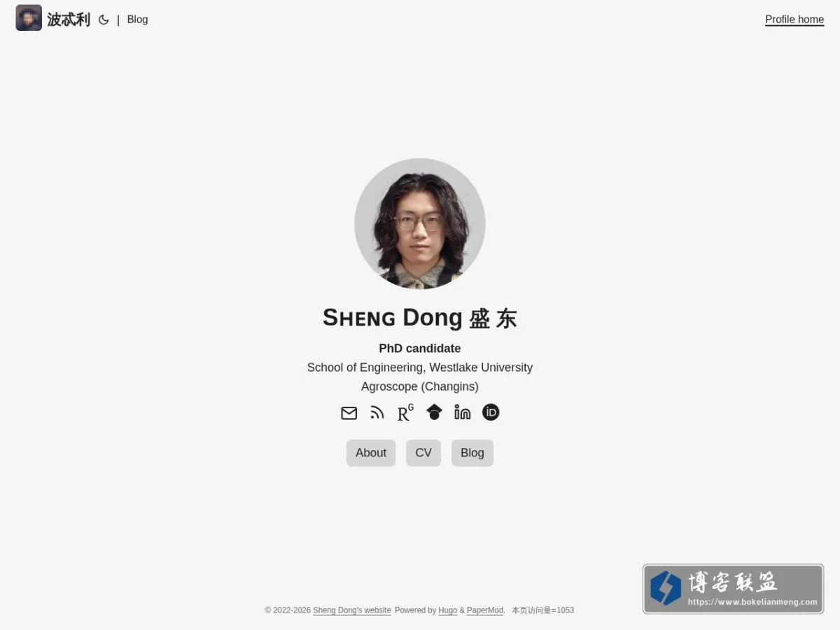
Task: Open the 波忒利 site title link
Action: pos(69,20)
